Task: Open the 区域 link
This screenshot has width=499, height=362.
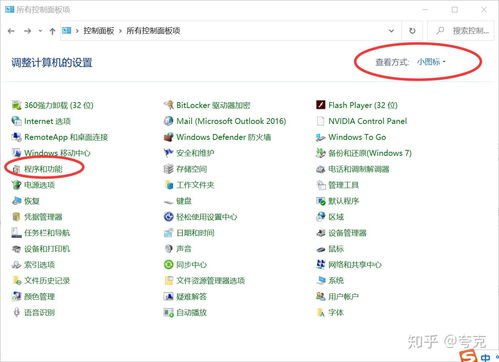Action: [336, 217]
